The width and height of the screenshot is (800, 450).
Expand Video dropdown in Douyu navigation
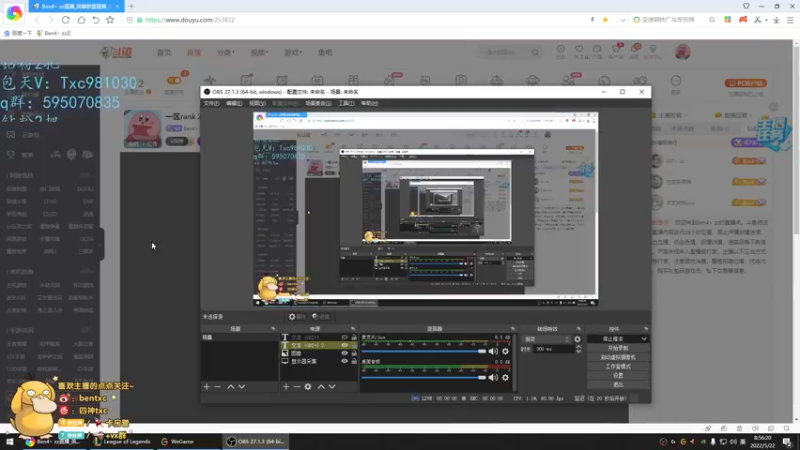pos(259,53)
